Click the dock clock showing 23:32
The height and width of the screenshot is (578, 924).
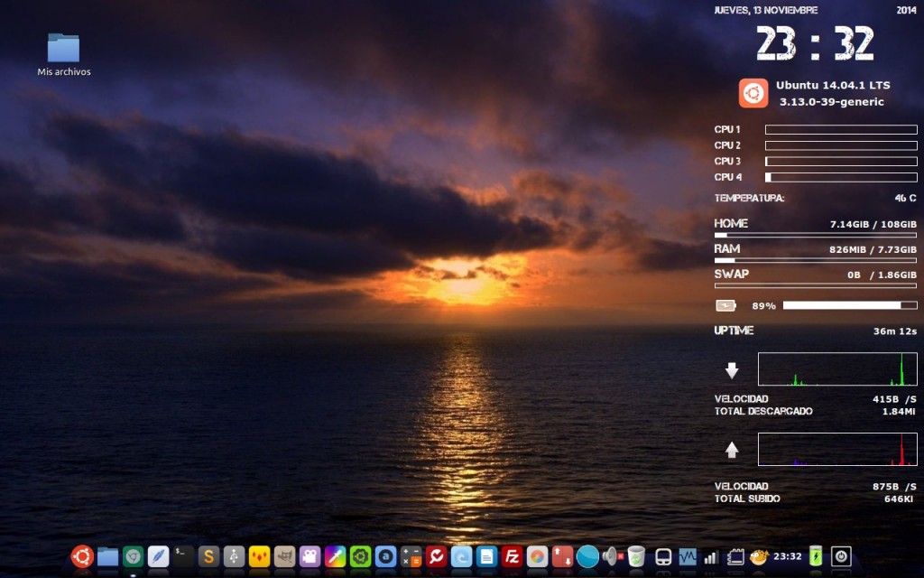pos(787,556)
